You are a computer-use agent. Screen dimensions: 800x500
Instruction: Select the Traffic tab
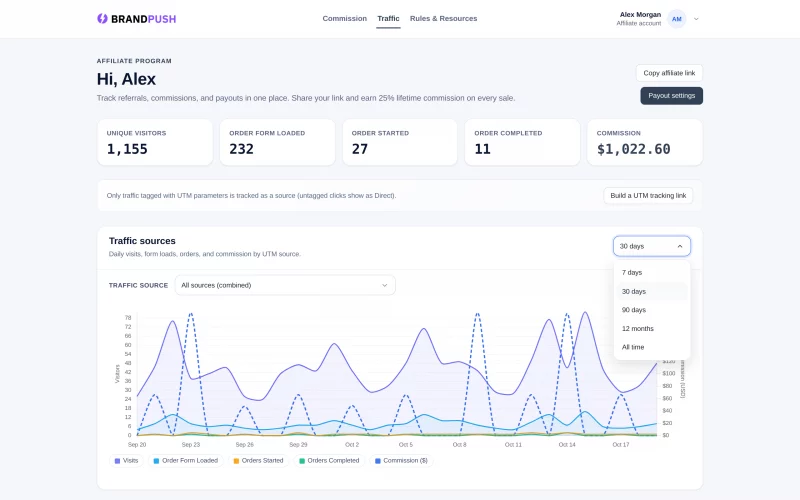(388, 18)
